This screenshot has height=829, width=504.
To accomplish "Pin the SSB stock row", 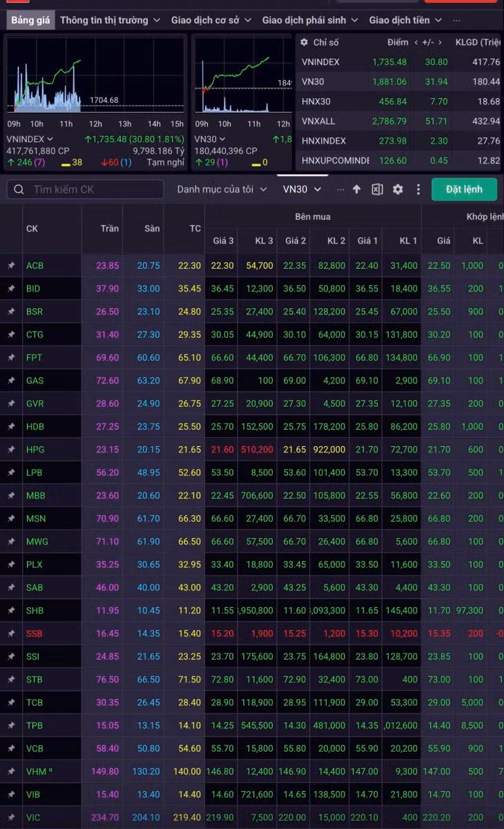I will pyautogui.click(x=11, y=633).
